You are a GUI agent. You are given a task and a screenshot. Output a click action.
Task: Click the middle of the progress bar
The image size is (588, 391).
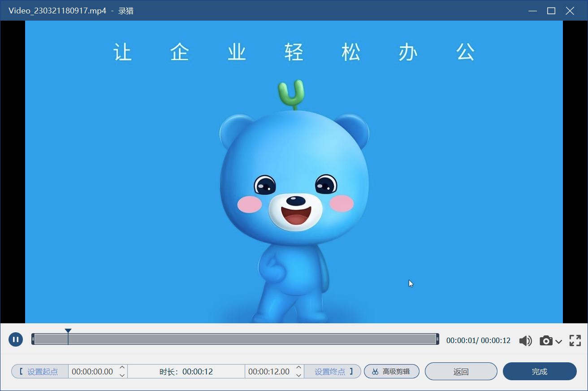click(x=235, y=339)
